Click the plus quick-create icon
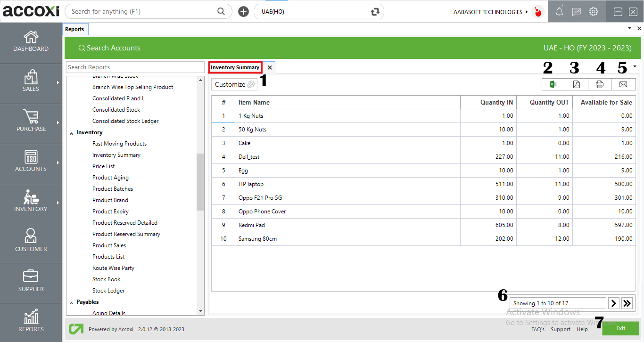644x342 pixels. click(x=243, y=12)
